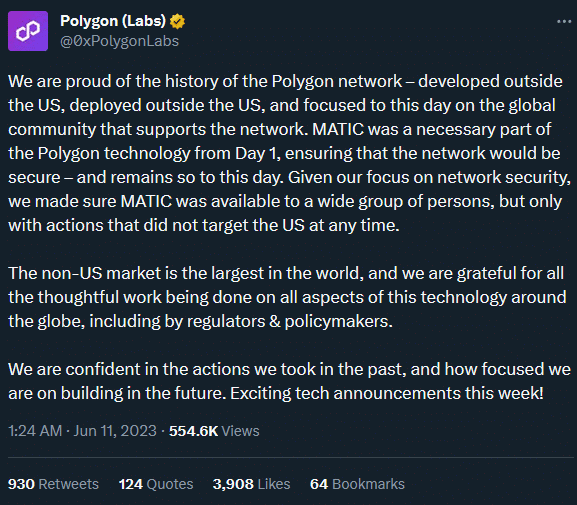The width and height of the screenshot is (577, 505).
Task: Visit the @0xPolygonLabs handle
Action: click(x=120, y=41)
